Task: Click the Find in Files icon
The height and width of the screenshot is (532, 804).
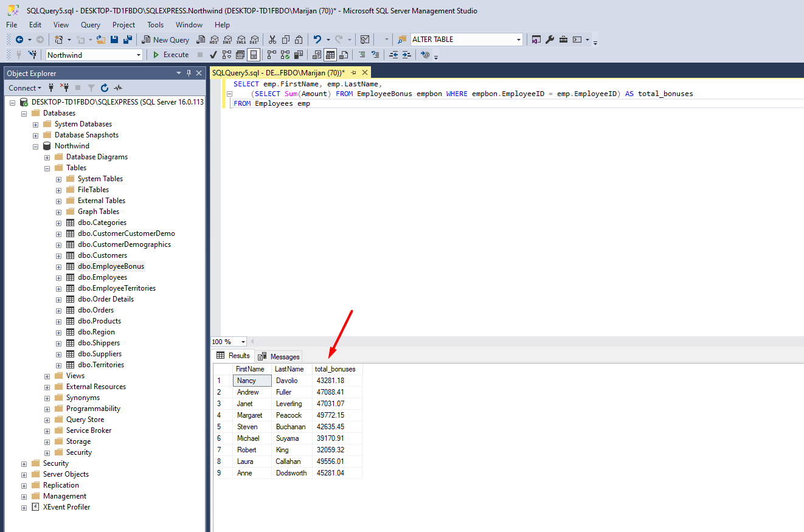Action: [x=402, y=40]
